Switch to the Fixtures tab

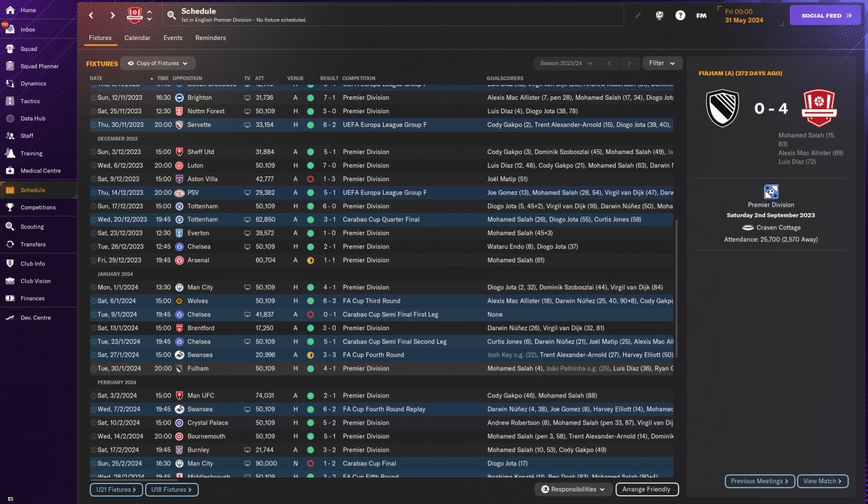(x=100, y=38)
